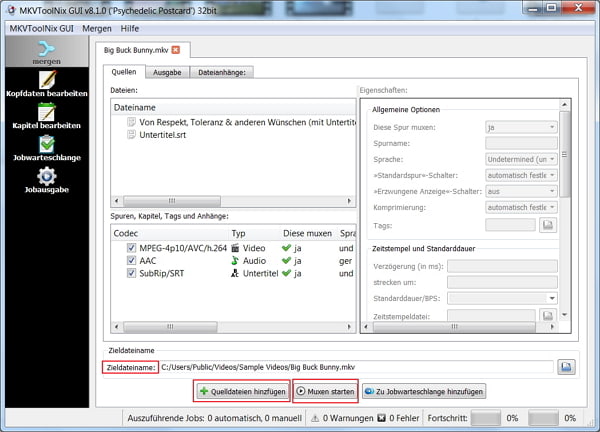This screenshot has width=600, height=432.
Task: Click the Big Buck Bunny.mkv tab label
Action: (136, 50)
